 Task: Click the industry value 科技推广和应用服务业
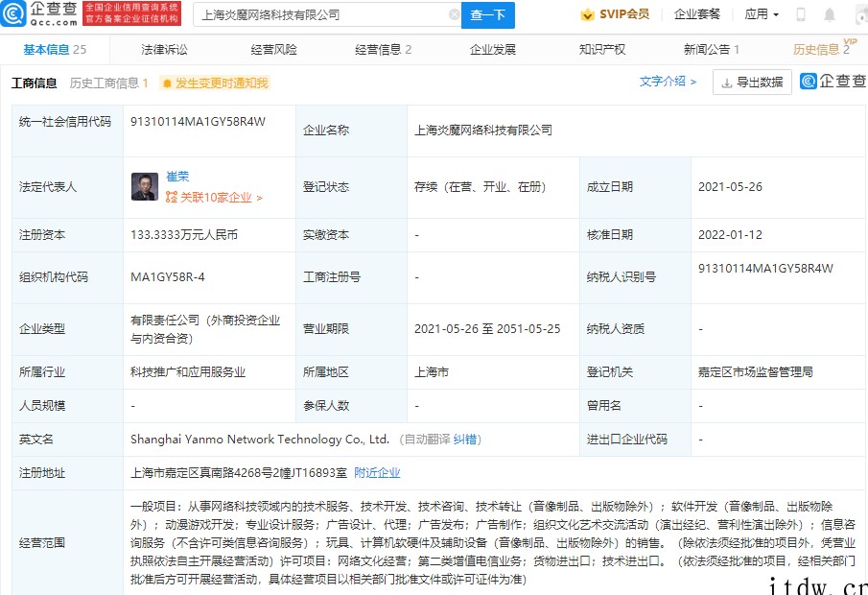tap(188, 371)
